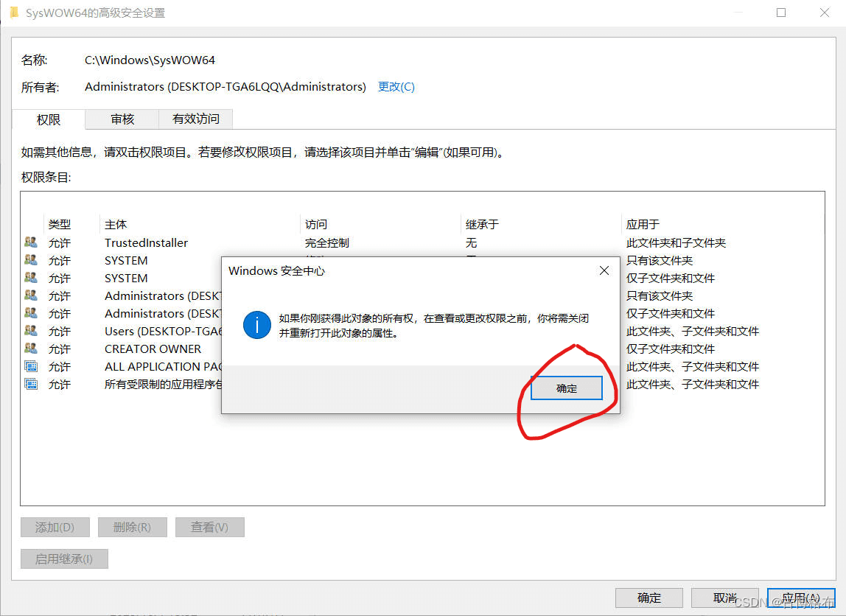Click the user icon of the SYSTEM 仅子文件夹和文件 row
846x616 pixels.
coord(31,278)
